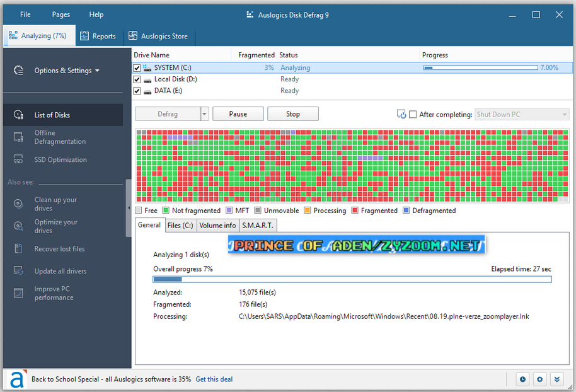The width and height of the screenshot is (576, 392).
Task: Expand the Options & Settings dropdown arrow
Action: (x=97, y=71)
